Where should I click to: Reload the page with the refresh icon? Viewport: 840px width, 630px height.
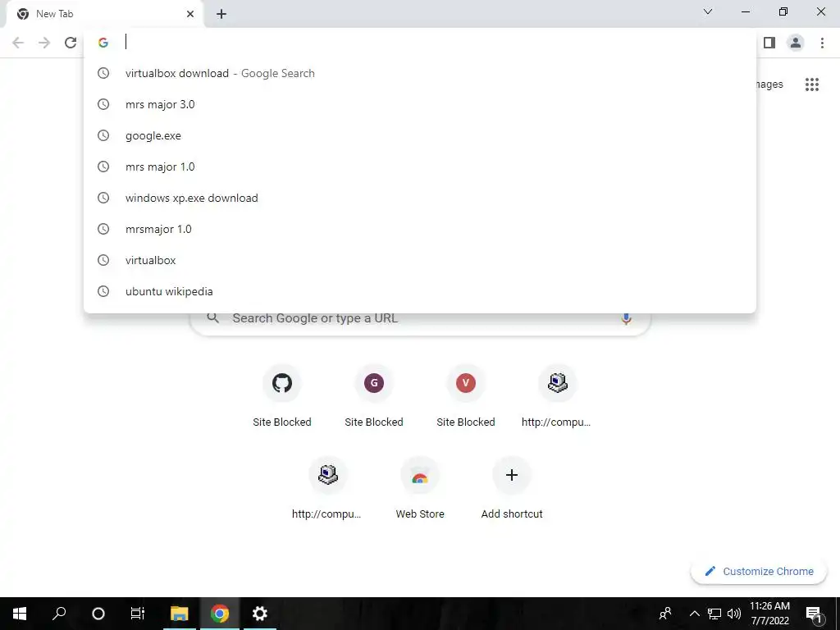pos(71,43)
